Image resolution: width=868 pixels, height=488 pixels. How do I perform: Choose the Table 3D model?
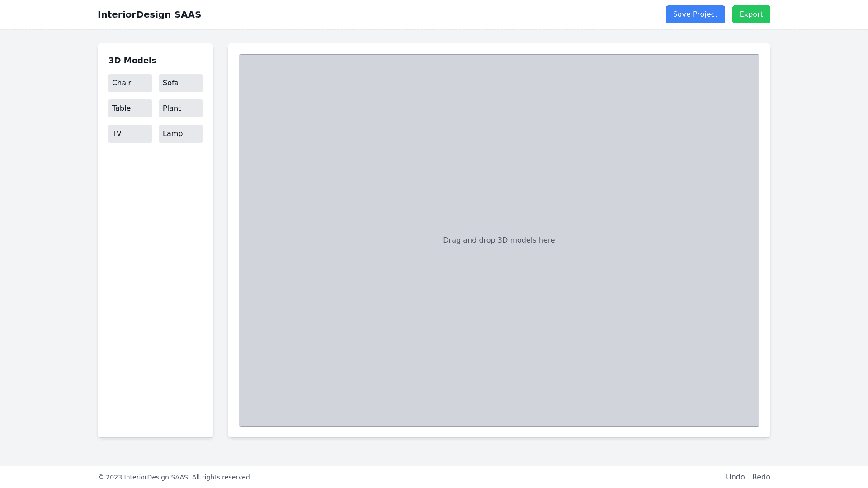(x=130, y=108)
